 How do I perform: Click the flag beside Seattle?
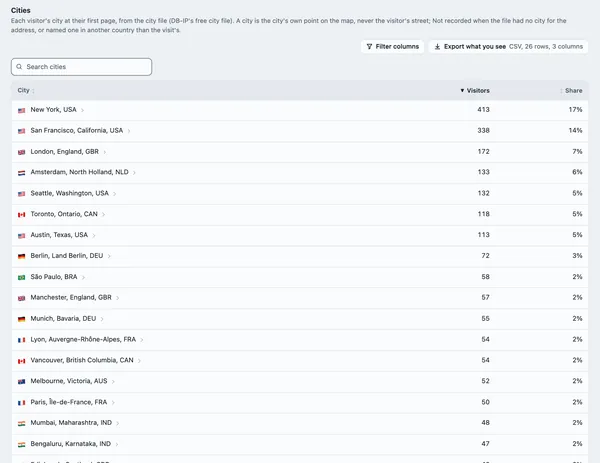21,194
